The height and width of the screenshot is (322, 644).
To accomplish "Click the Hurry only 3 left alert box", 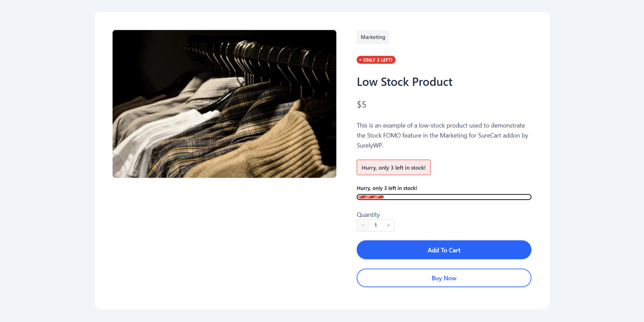I will [x=394, y=167].
